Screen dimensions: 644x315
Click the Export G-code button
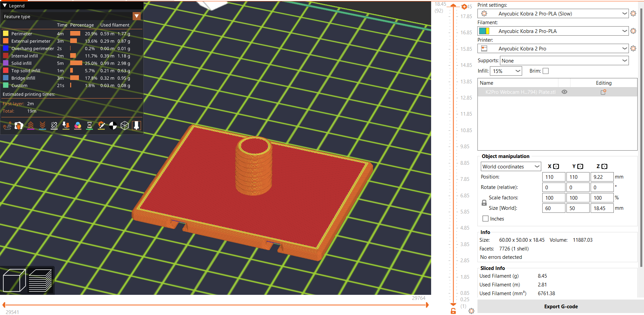click(x=561, y=307)
